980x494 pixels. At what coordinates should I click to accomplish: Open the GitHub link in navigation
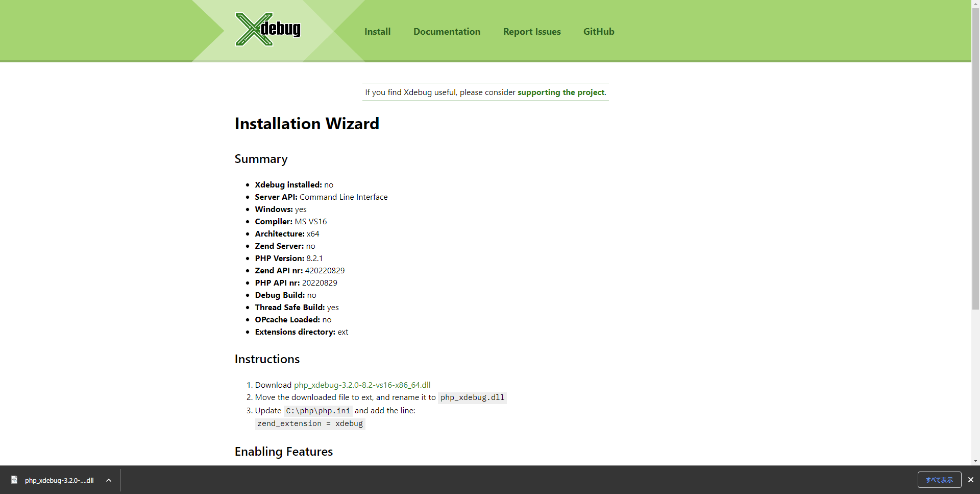[599, 32]
